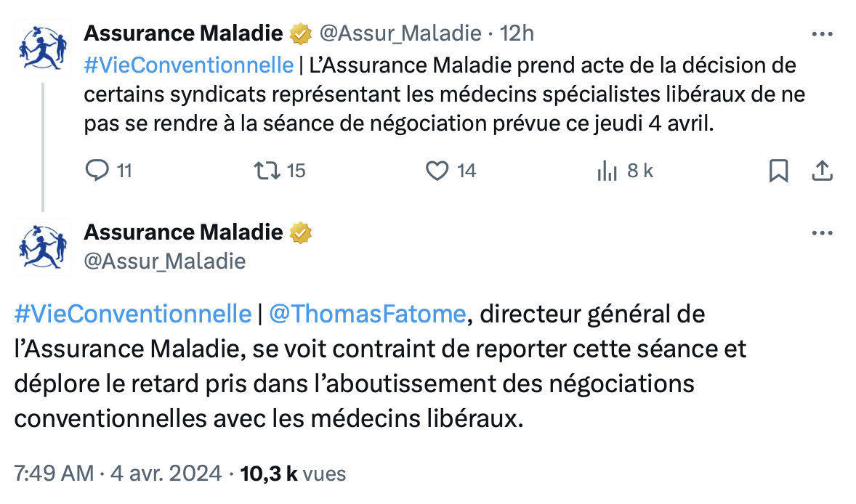Open #VieConventionnelle hashtag in first tweet
The image size is (856, 504).
coord(189,65)
